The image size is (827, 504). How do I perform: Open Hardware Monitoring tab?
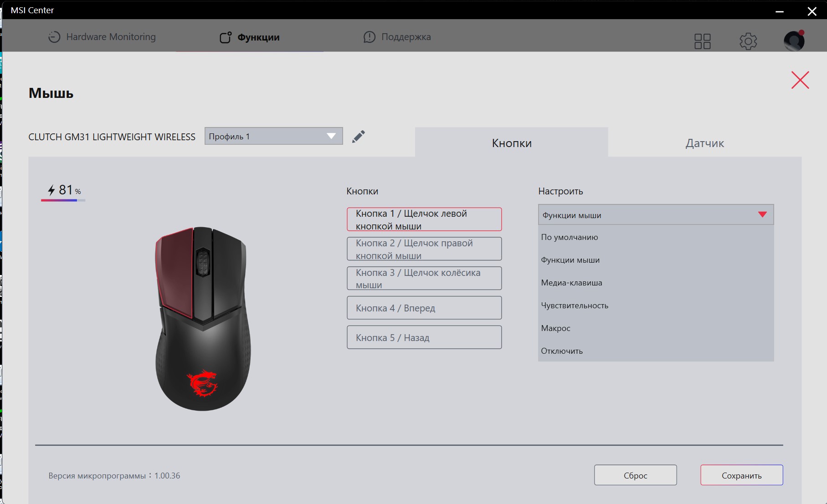102,37
